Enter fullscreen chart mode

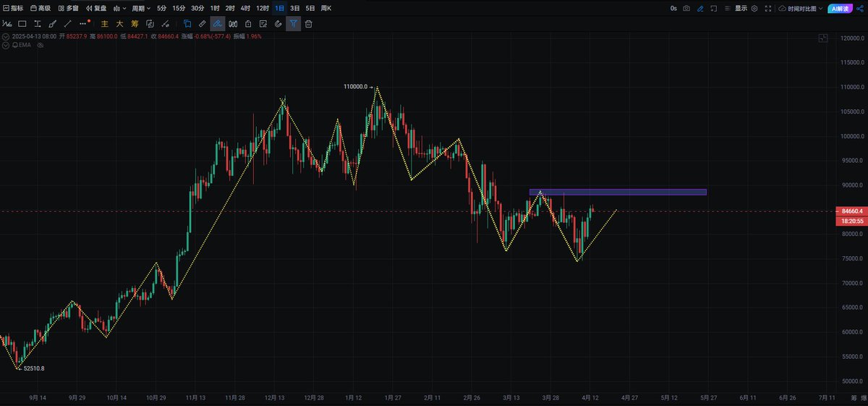tap(768, 8)
